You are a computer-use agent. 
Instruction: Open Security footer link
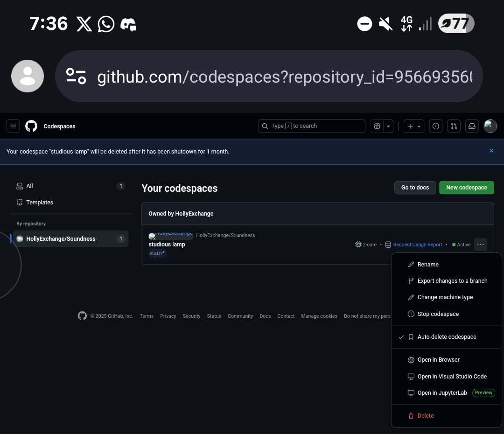click(x=191, y=316)
